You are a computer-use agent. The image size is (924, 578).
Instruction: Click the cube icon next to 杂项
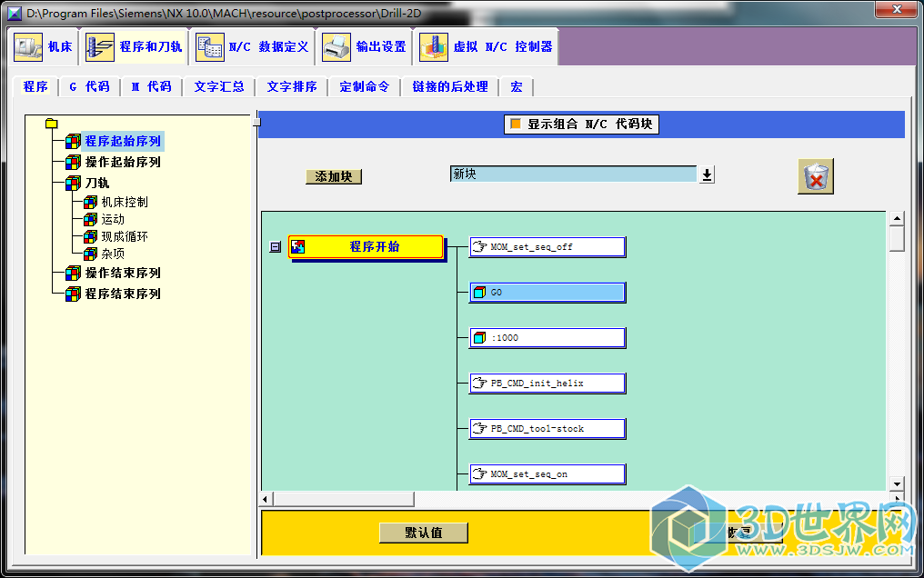[90, 254]
